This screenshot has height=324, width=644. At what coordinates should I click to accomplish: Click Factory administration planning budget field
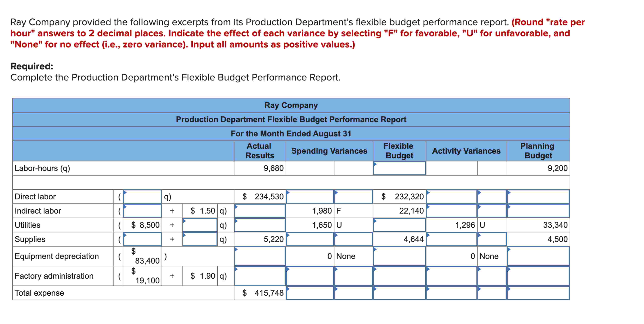coord(538,276)
